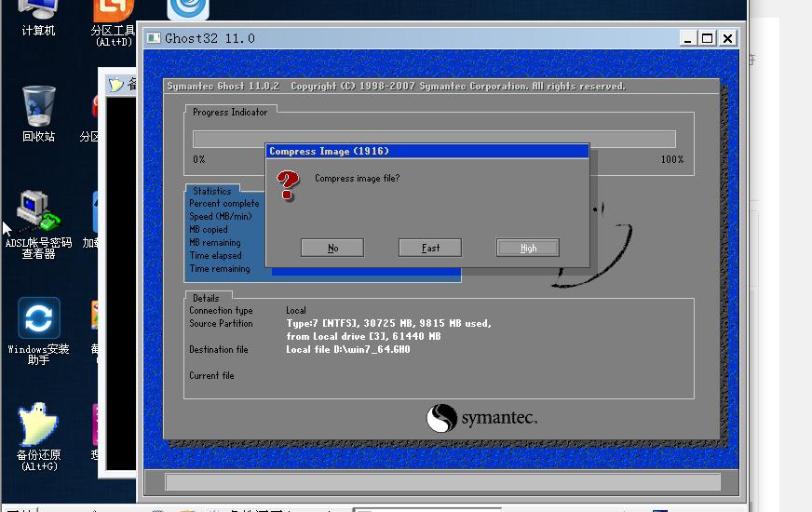Click the Symantec logo
This screenshot has width=812, height=512.
click(x=481, y=418)
